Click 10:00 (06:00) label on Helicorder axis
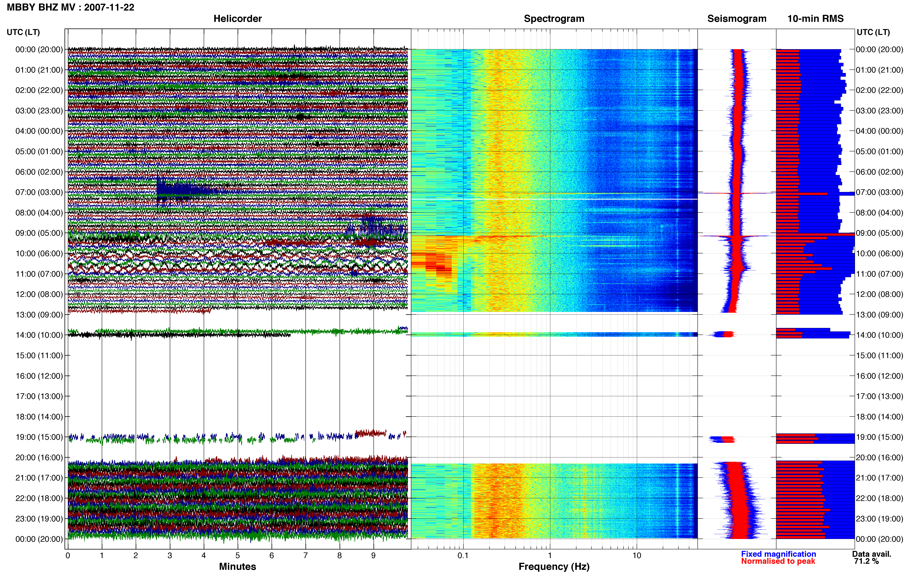The width and height of the screenshot is (924, 578). click(x=39, y=253)
